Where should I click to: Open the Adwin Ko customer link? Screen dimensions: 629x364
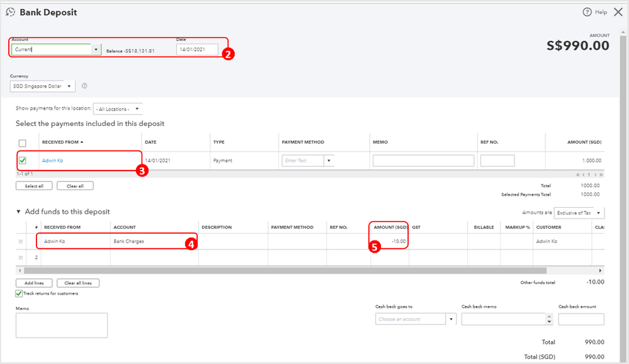coord(52,161)
